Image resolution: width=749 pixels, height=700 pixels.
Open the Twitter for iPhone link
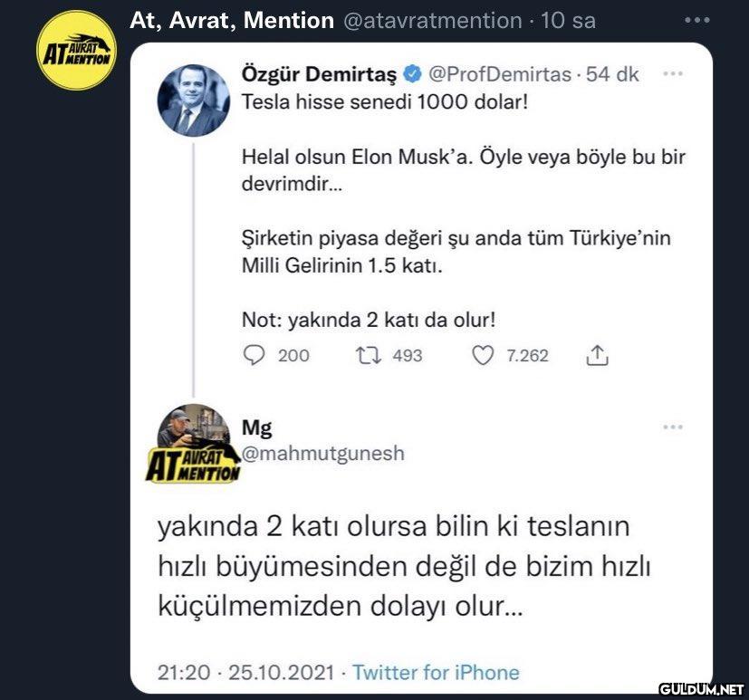(436, 673)
